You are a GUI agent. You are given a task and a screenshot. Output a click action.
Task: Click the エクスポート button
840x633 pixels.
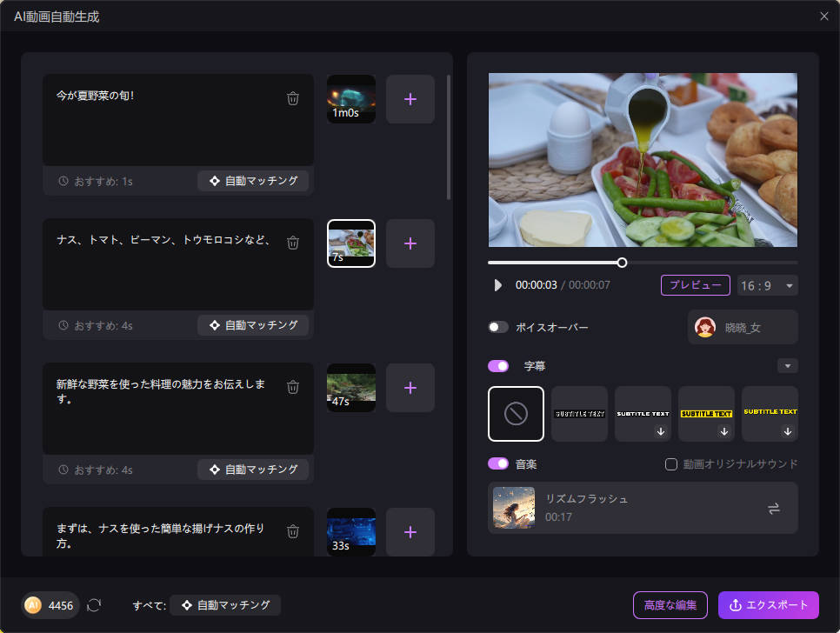click(768, 605)
